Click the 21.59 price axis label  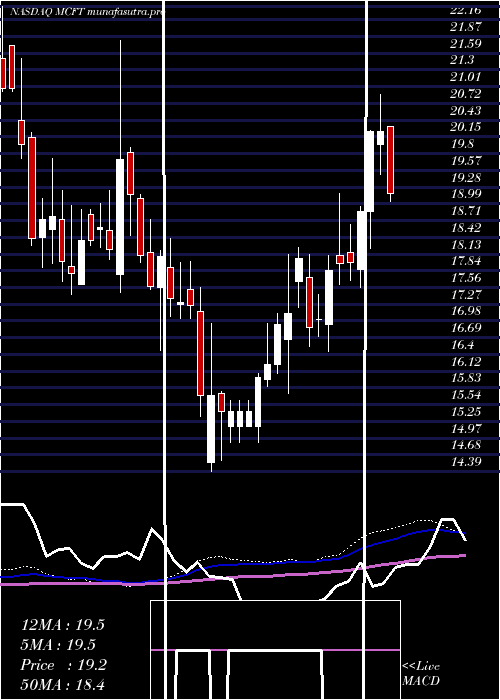466,44
